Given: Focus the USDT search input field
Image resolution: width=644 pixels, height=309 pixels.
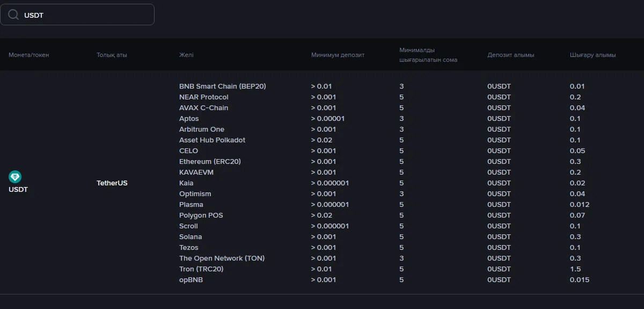Looking at the screenshot, I should pos(77,15).
